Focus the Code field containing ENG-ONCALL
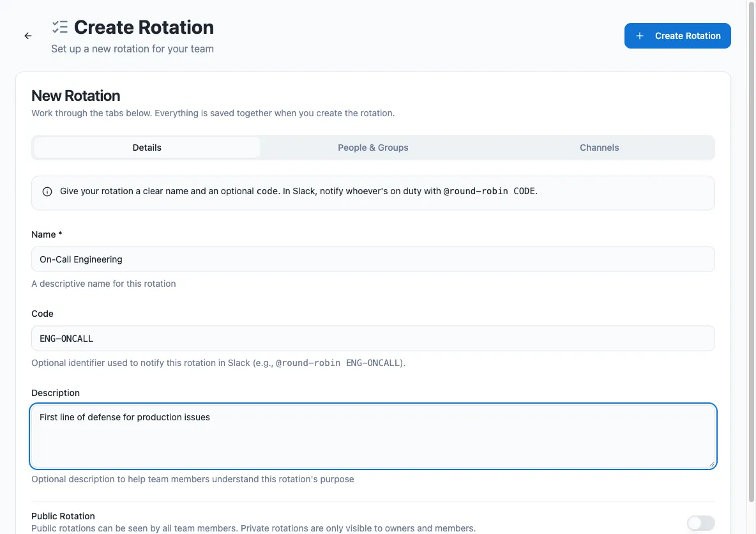 point(373,338)
